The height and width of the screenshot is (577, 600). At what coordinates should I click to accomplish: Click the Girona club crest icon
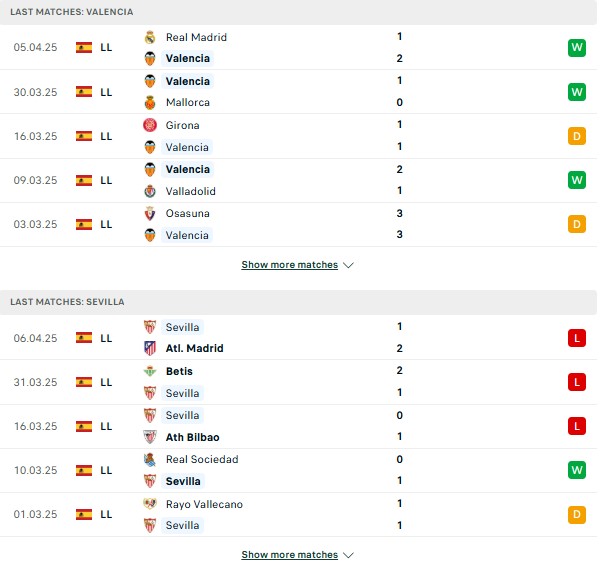tap(150, 125)
